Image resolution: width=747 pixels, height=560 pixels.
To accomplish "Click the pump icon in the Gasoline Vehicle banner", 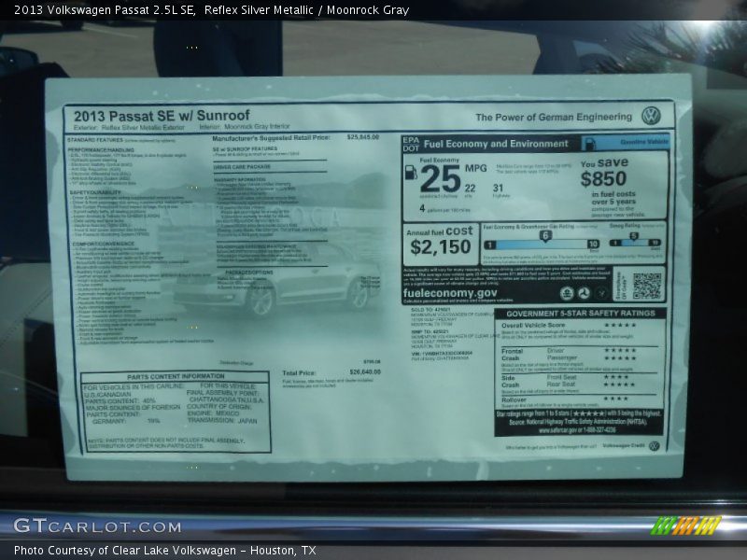I will [x=590, y=144].
